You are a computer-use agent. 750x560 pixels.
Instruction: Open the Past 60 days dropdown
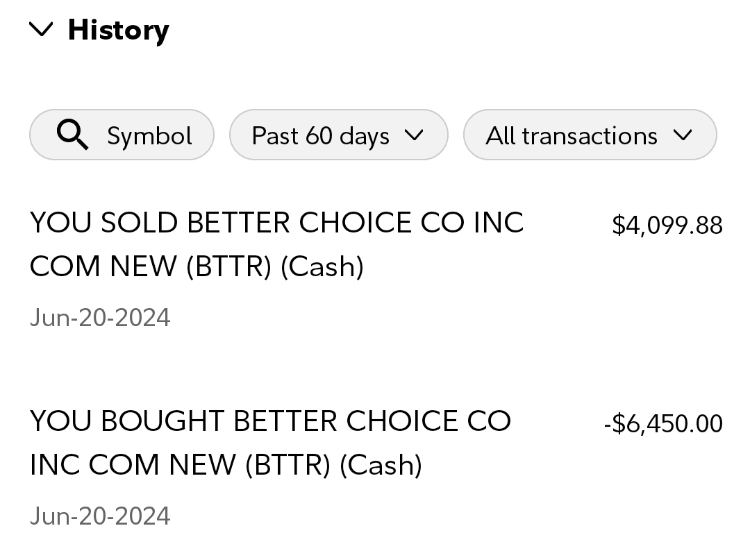point(320,135)
